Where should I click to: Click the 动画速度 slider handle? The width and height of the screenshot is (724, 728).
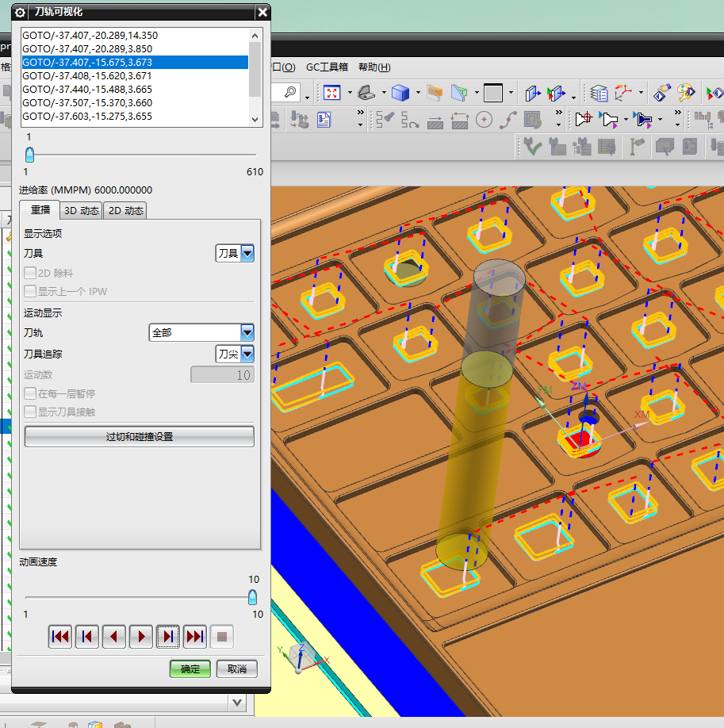coord(253,597)
